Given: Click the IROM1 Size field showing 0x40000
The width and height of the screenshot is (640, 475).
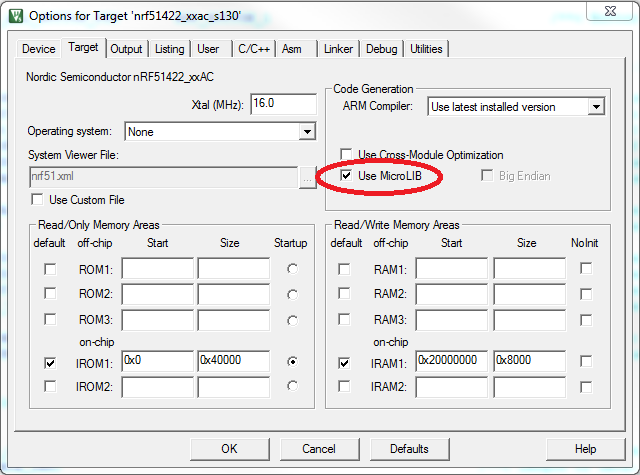Looking at the screenshot, I should point(234,361).
